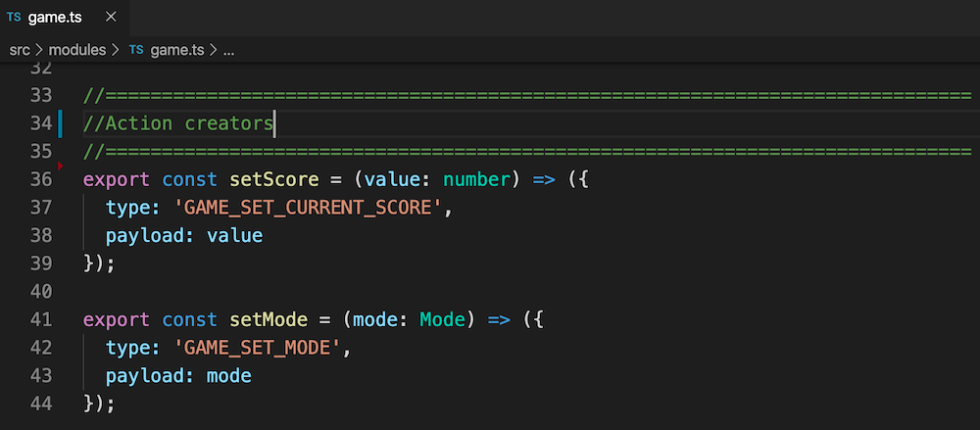Screen dimensions: 980x430
Task: Click line number 44 in gutter
Action: [x=40, y=405]
